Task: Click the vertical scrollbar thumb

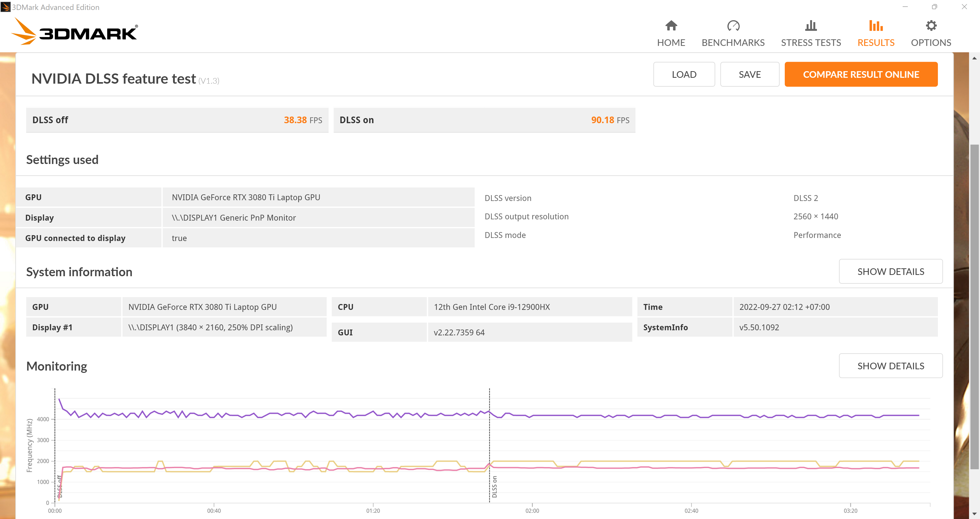Action: point(974,307)
